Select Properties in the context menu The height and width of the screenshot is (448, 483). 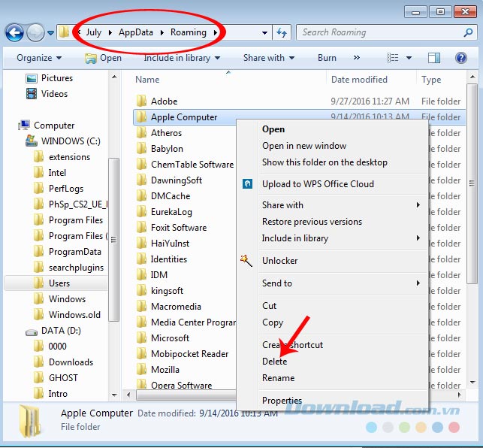pyautogui.click(x=282, y=401)
